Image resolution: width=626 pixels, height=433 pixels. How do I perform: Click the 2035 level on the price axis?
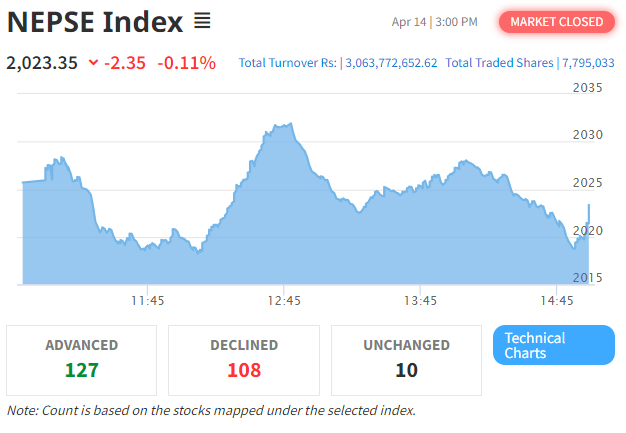click(x=587, y=88)
